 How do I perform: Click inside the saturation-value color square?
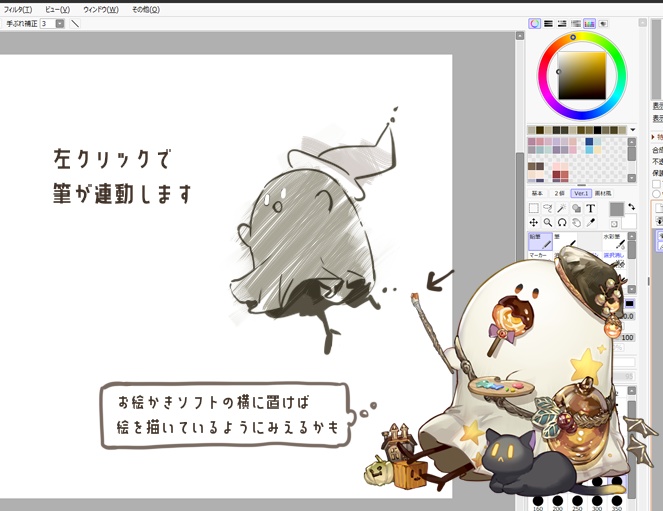581,76
